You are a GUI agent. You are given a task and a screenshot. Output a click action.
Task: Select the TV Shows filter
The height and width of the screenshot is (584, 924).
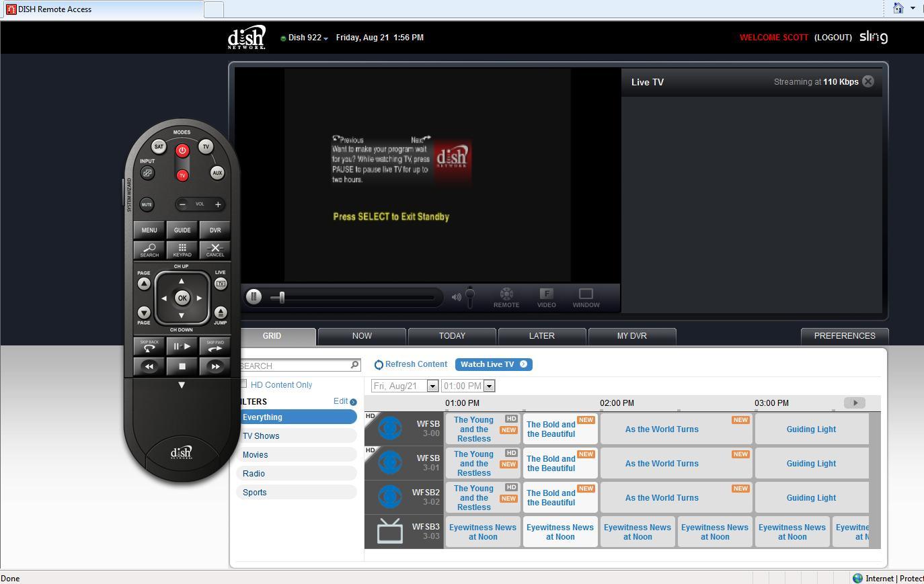(x=297, y=436)
